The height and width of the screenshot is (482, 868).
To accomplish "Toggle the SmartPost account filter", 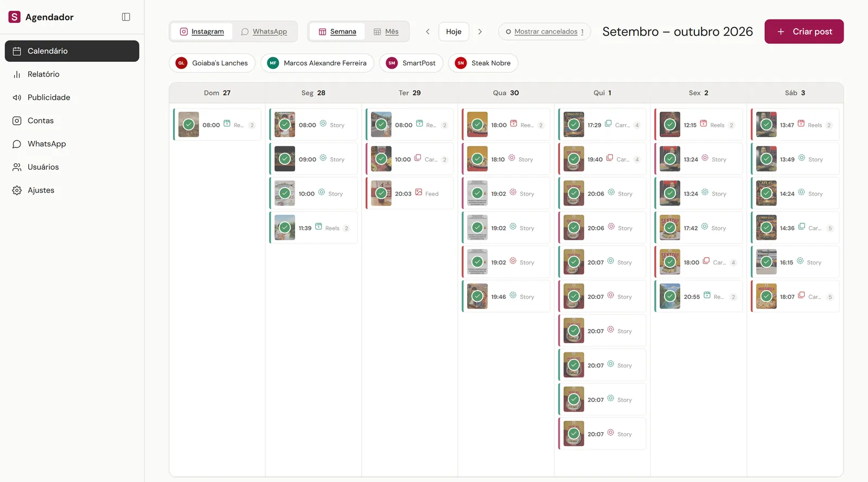I will (x=411, y=63).
